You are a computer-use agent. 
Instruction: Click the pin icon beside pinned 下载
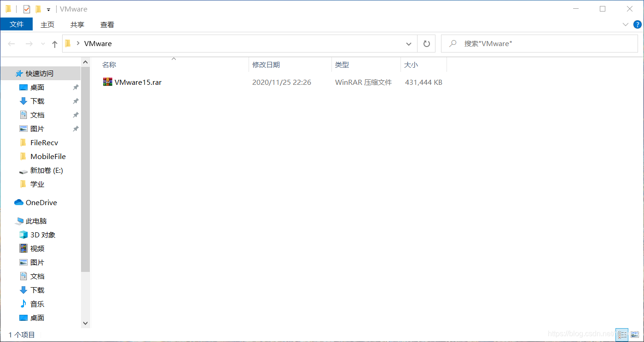(x=75, y=101)
